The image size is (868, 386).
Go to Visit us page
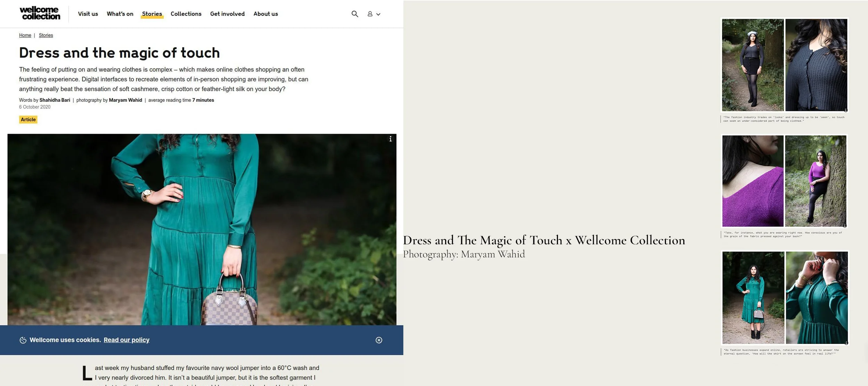click(88, 14)
